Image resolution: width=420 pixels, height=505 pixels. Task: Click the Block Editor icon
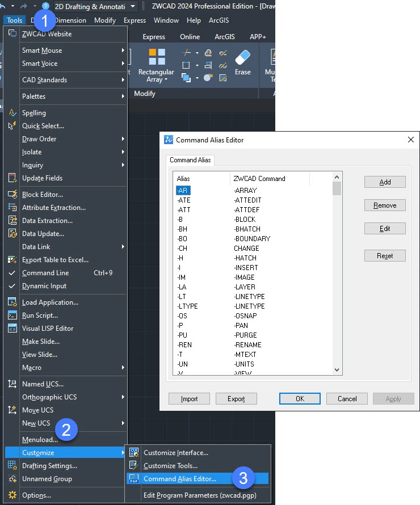pyautogui.click(x=12, y=194)
